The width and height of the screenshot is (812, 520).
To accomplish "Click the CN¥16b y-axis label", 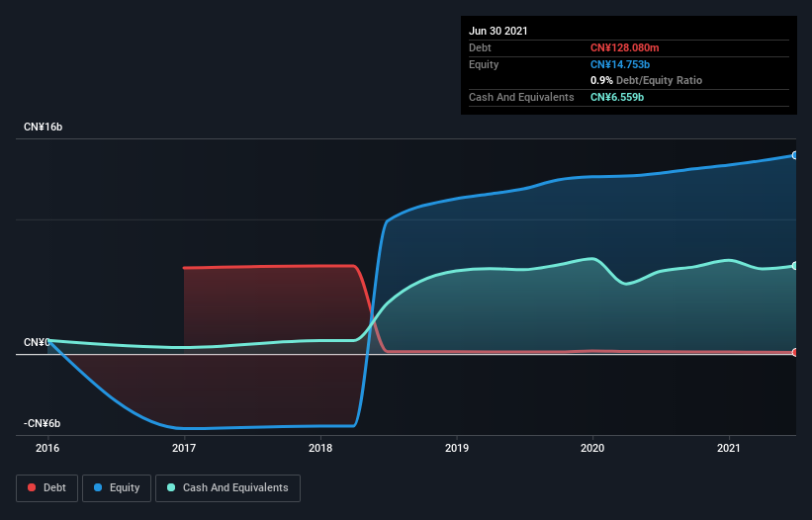I will click(43, 127).
